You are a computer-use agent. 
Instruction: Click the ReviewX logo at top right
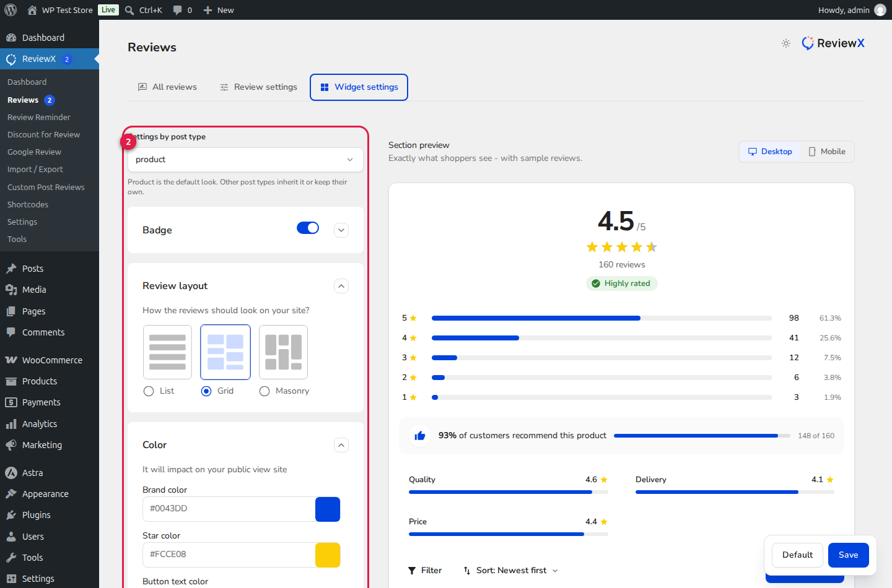click(833, 43)
